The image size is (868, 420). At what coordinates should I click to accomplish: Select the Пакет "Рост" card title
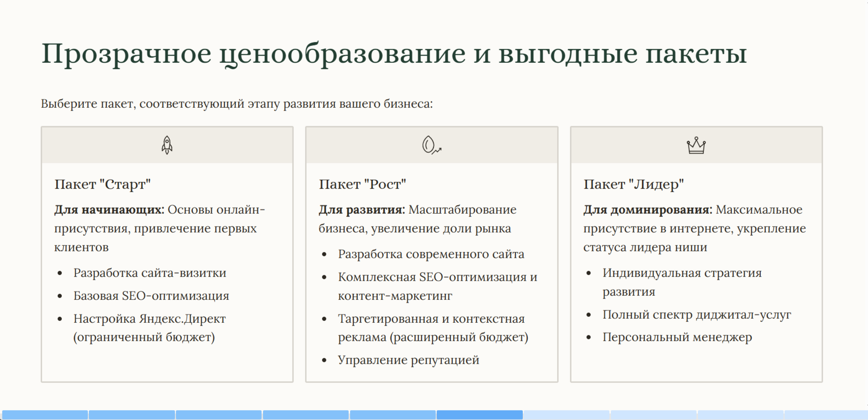pyautogui.click(x=362, y=184)
